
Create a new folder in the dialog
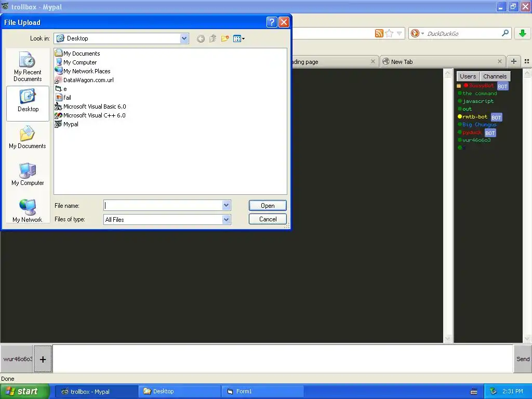[x=225, y=38]
